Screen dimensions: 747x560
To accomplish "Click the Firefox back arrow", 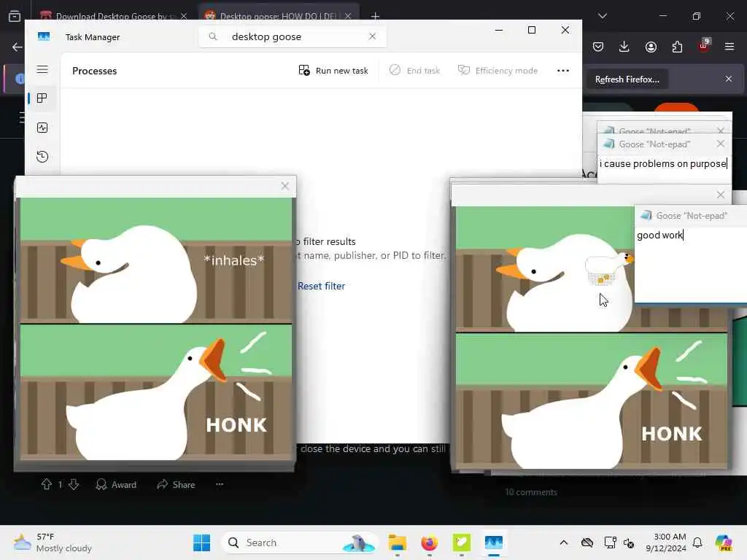I will 18,47.
